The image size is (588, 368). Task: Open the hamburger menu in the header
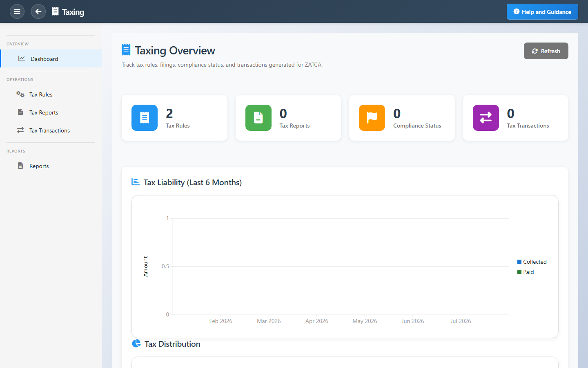[17, 11]
